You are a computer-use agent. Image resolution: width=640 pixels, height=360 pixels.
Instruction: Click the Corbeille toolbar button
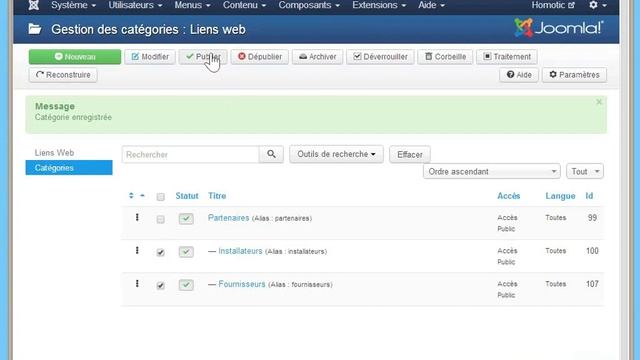[445, 57]
